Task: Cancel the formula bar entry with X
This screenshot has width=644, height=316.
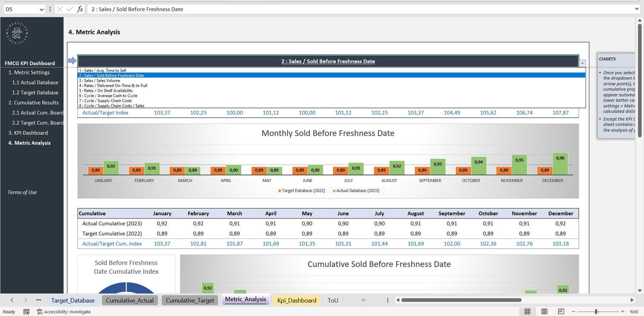Action: pos(60,9)
